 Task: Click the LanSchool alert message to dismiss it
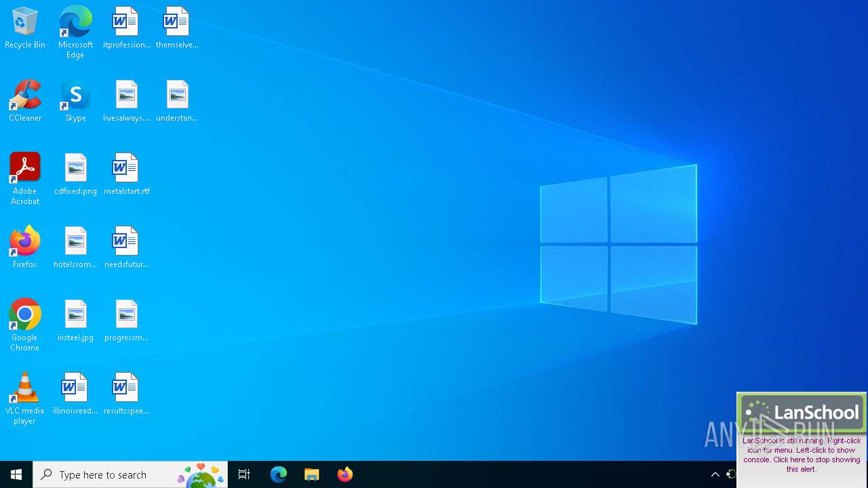tap(802, 454)
